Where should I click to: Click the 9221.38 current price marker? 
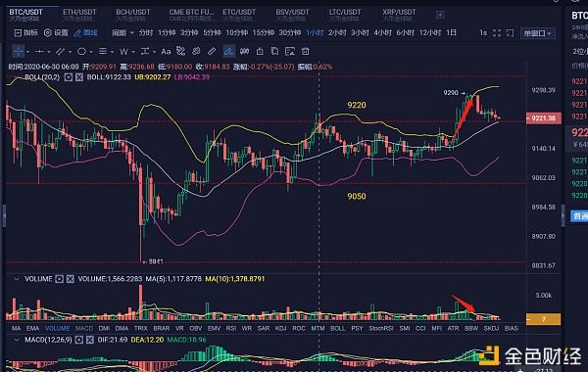coord(543,118)
